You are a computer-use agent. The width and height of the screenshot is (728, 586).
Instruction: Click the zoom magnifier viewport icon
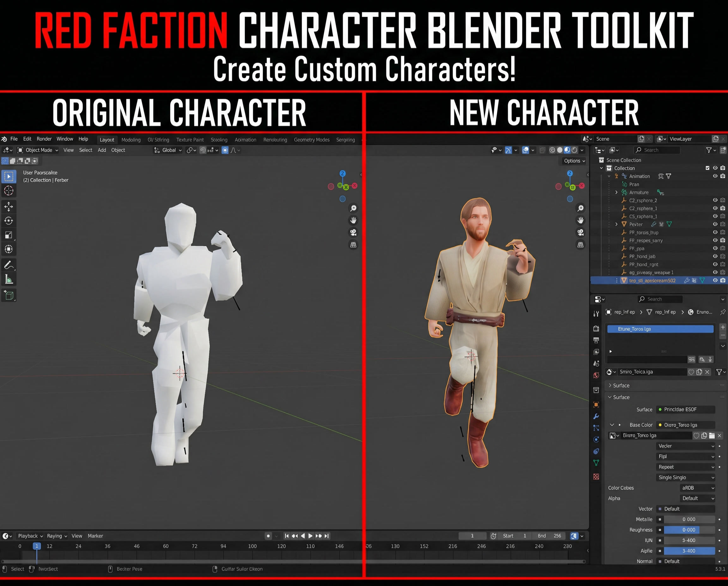[353, 208]
